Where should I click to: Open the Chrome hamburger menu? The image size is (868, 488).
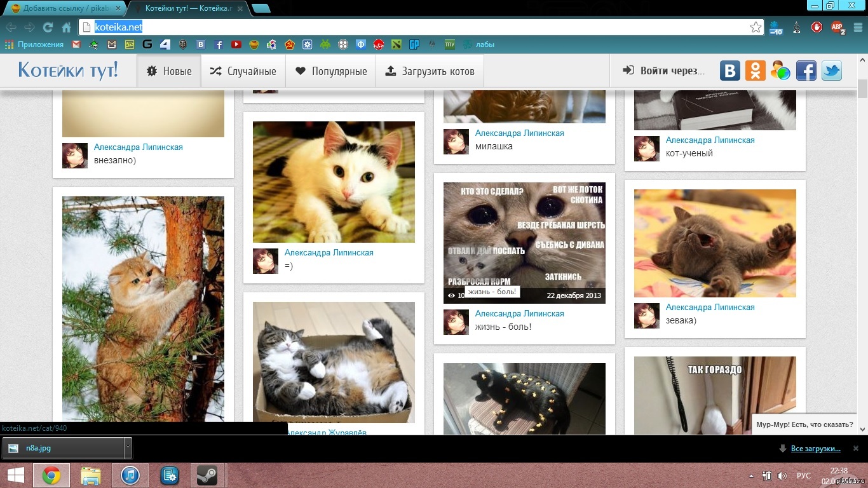click(x=857, y=27)
